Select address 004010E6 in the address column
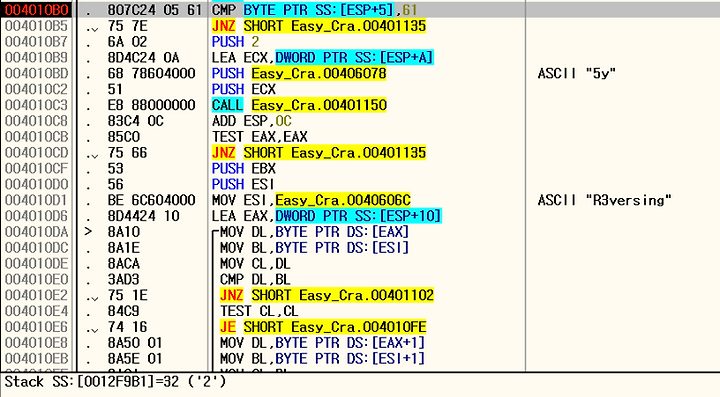Image resolution: width=720 pixels, height=397 pixels. (x=37, y=327)
